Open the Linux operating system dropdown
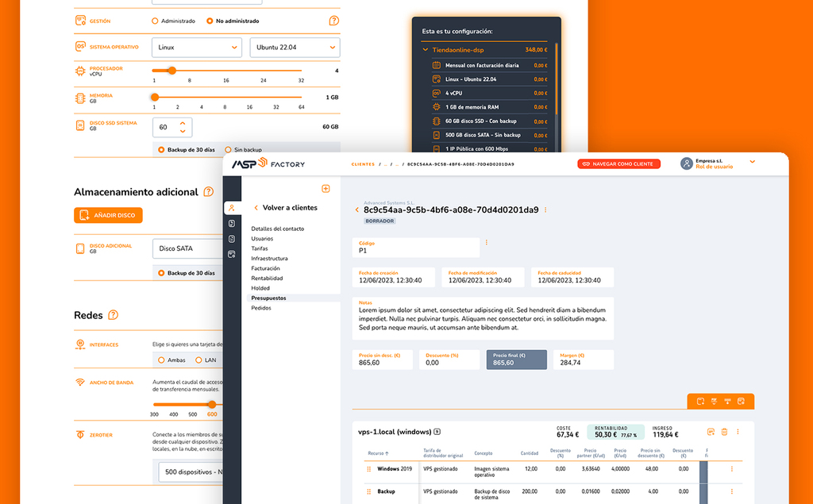 (x=197, y=48)
